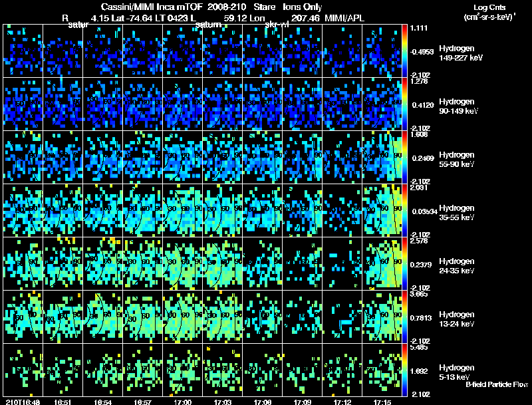The image size is (532, 405).
Task: Click the 'Log Cnts' colorbar heading
Action: (489, 7)
